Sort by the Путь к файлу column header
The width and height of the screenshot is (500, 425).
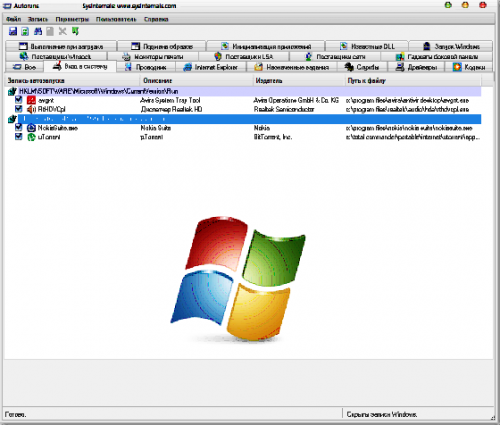[x=413, y=80]
